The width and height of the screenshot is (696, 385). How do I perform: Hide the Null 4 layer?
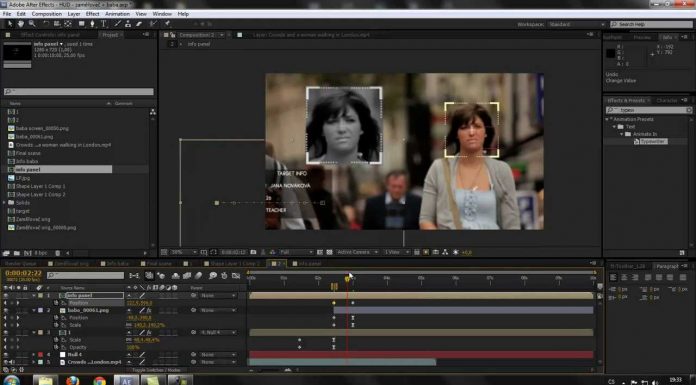[x=6, y=354]
